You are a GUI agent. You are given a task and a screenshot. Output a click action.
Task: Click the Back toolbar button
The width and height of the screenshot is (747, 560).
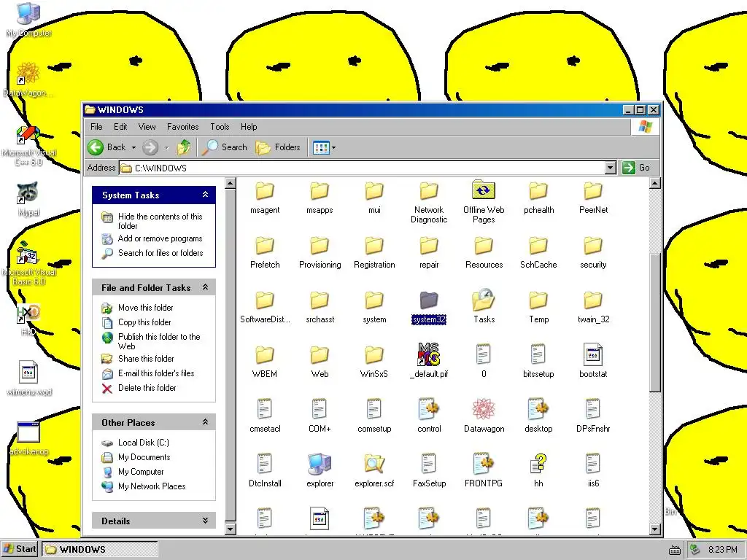[108, 147]
